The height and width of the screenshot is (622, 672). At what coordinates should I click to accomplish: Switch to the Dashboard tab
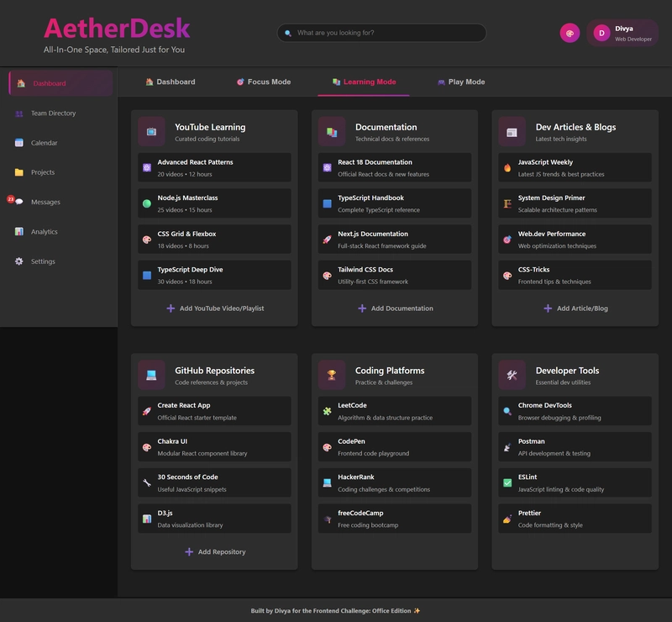tap(171, 82)
